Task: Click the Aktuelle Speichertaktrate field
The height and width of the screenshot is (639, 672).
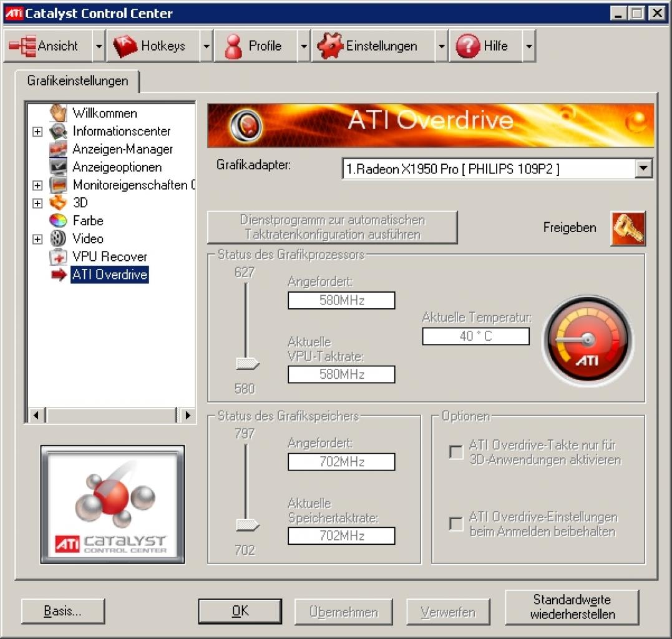Action: [x=341, y=535]
